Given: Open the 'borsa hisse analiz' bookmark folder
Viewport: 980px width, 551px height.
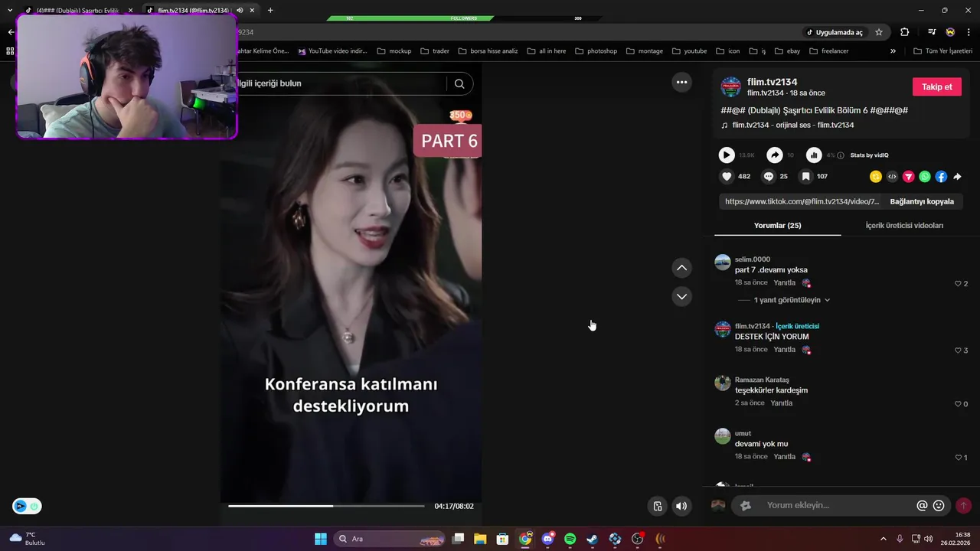Looking at the screenshot, I should pyautogui.click(x=488, y=51).
